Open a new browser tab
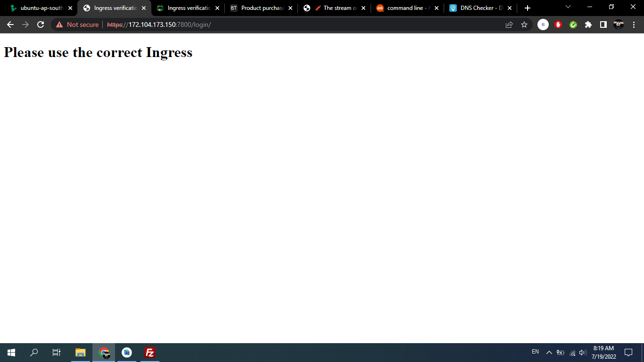 pos(528,8)
